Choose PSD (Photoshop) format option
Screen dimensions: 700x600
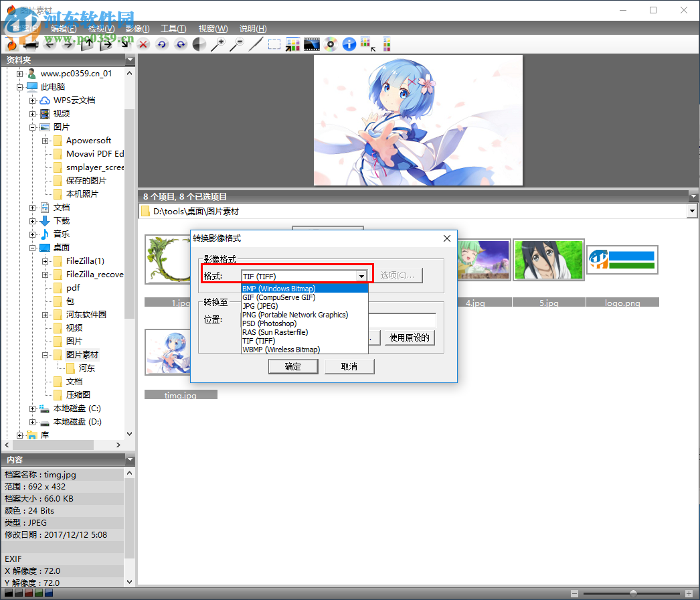pyautogui.click(x=305, y=323)
